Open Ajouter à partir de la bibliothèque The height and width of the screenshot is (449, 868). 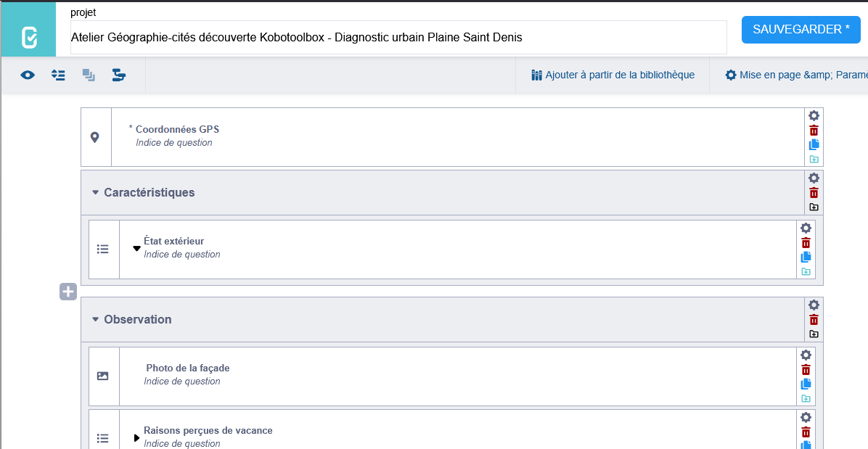pyautogui.click(x=613, y=75)
